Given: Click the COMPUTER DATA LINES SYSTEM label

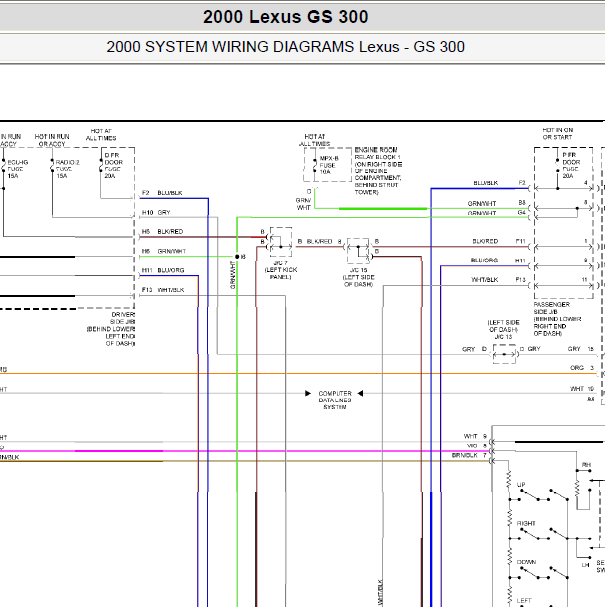Looking at the screenshot, I should tap(335, 400).
